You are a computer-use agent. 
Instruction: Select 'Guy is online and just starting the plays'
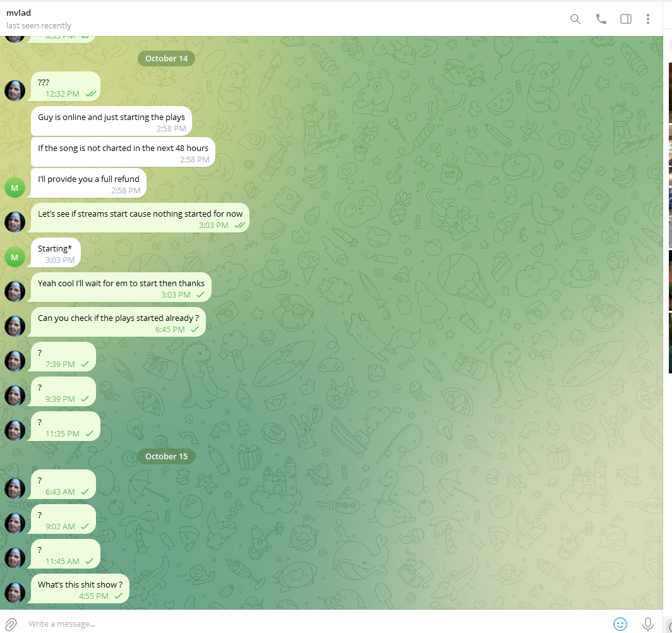pos(111,118)
